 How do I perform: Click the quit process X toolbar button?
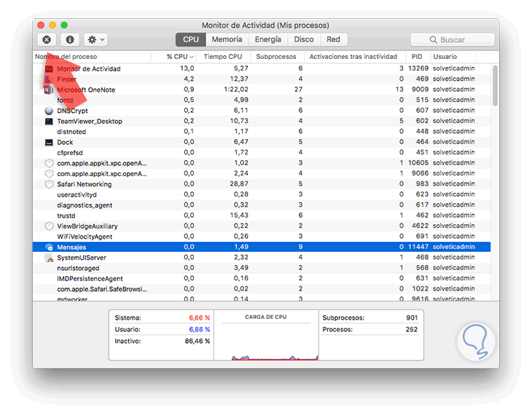pyautogui.click(x=47, y=39)
